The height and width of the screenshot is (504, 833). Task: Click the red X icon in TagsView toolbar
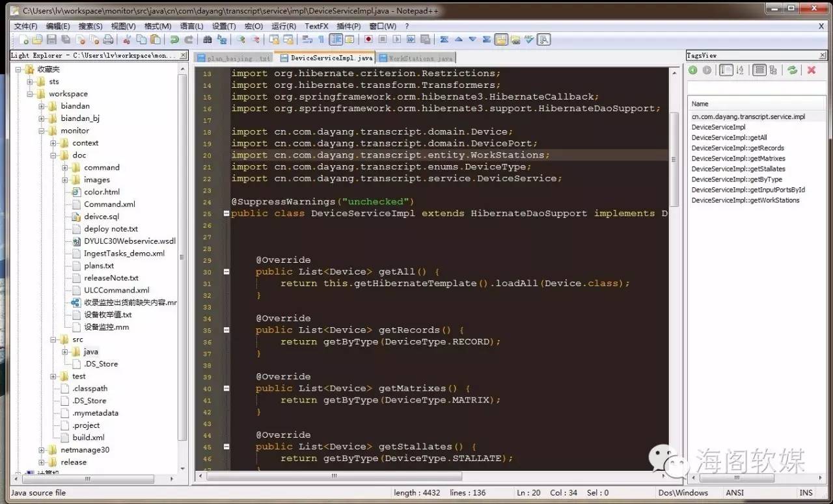812,70
